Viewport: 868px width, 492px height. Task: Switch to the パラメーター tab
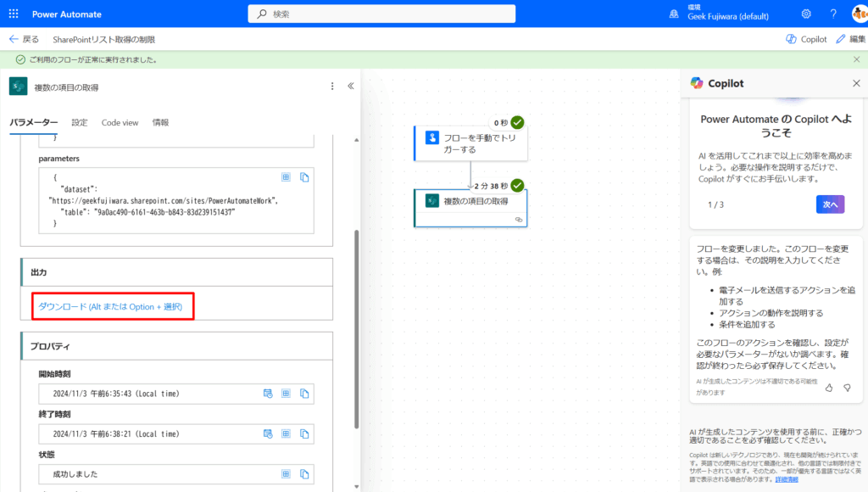pos(34,122)
